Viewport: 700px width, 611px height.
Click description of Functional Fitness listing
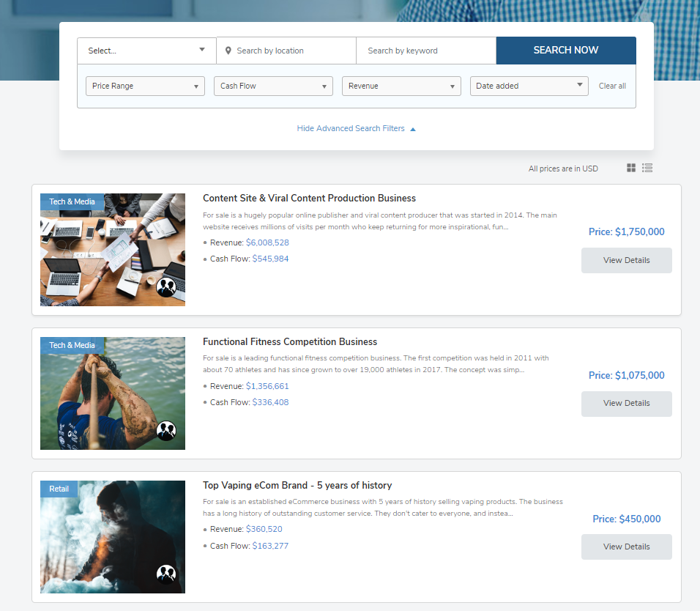[x=376, y=364]
